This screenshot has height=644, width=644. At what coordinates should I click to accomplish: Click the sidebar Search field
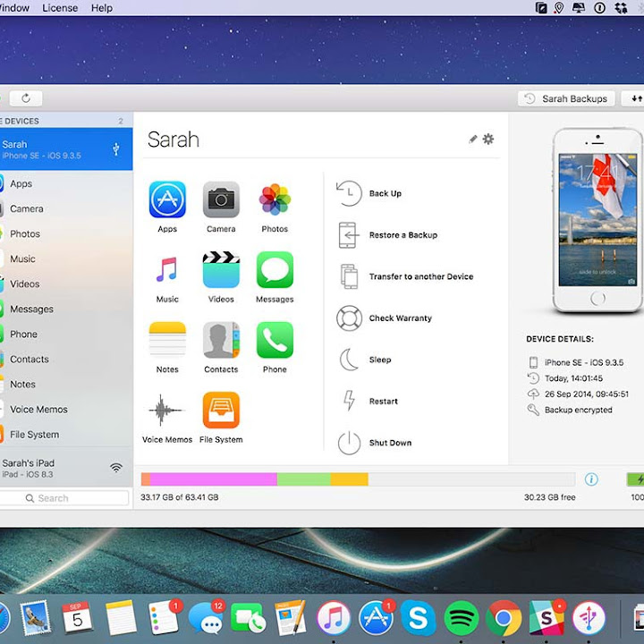pos(64,498)
